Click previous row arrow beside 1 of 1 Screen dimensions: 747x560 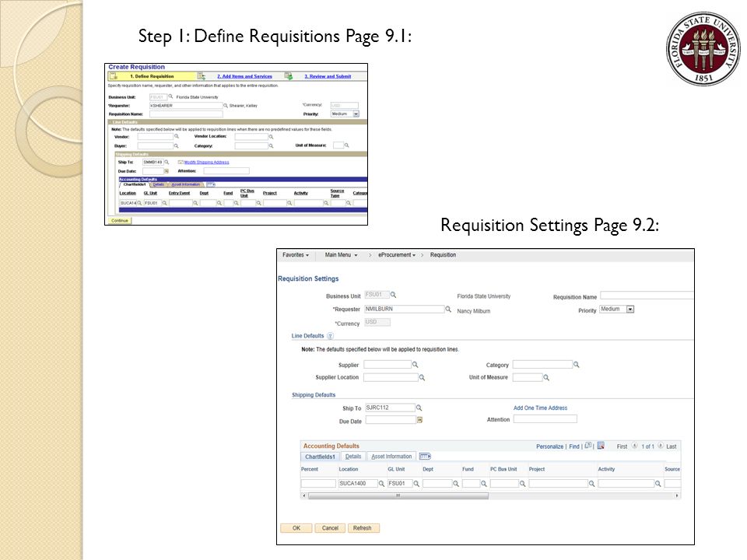coord(635,446)
